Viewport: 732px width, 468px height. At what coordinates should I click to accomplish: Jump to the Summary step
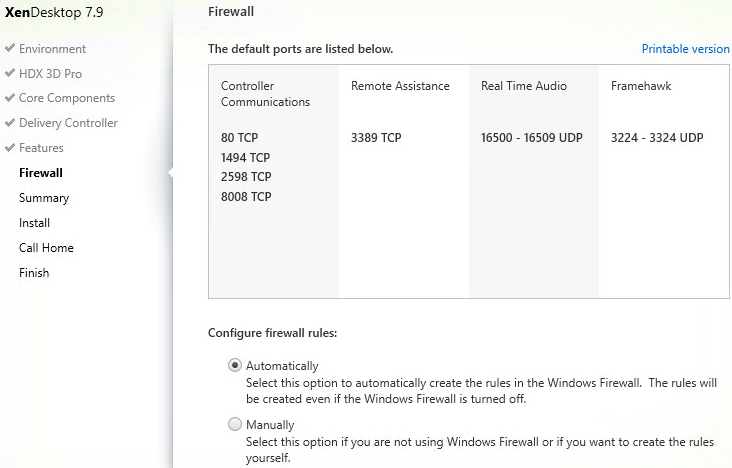[x=44, y=198]
